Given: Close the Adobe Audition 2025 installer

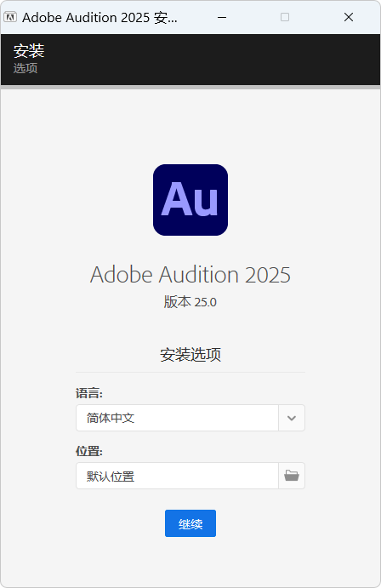Looking at the screenshot, I should tap(349, 17).
